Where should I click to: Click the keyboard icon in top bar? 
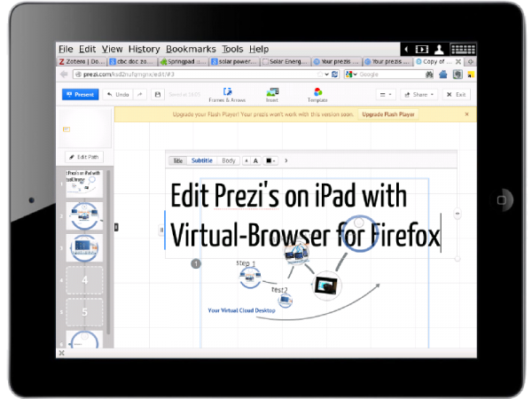[463, 49]
